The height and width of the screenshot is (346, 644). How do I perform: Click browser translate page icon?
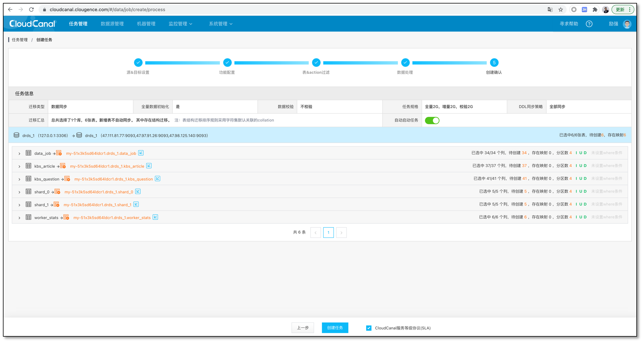coord(550,10)
